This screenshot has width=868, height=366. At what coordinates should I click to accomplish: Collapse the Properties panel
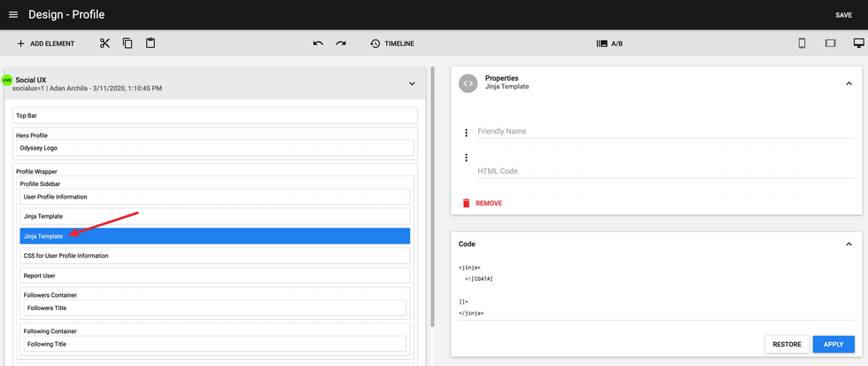(x=849, y=82)
